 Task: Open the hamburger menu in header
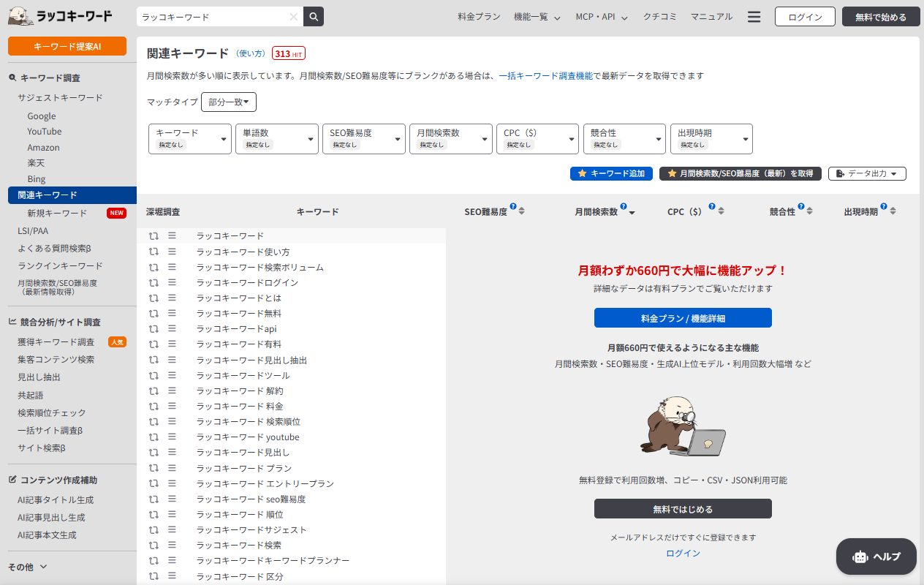[754, 17]
